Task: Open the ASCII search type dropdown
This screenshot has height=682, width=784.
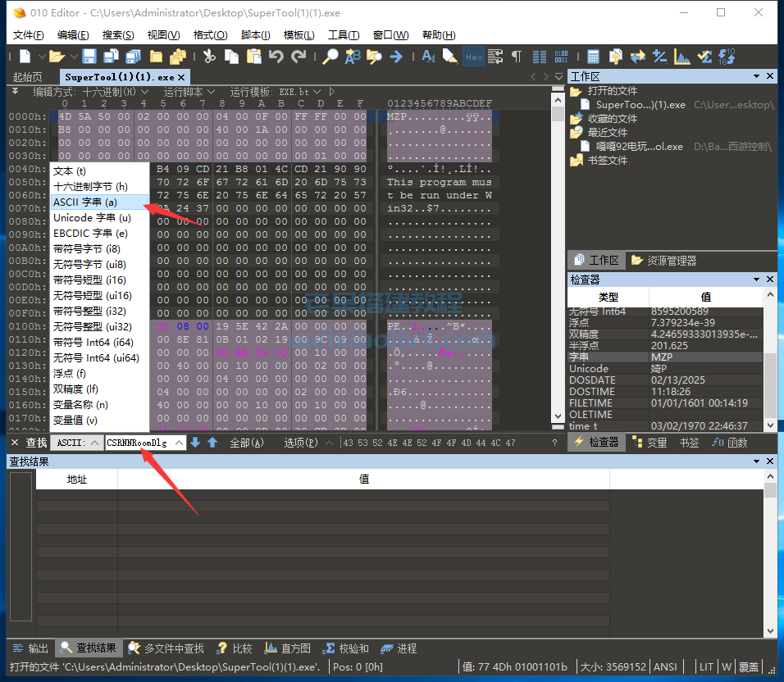Action: (77, 443)
